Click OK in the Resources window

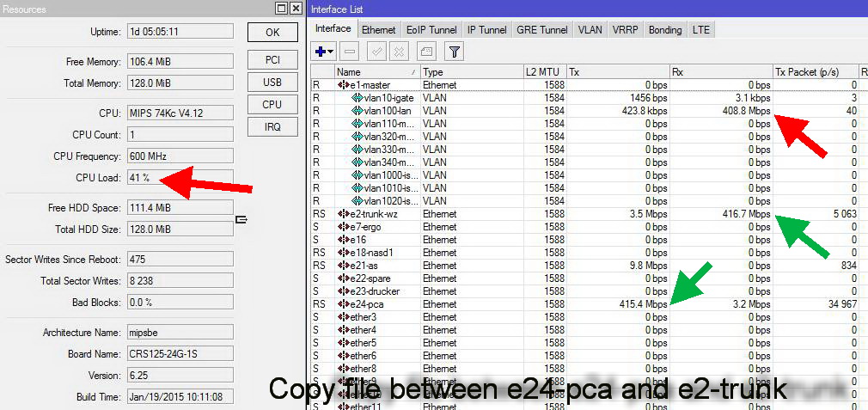[272, 32]
